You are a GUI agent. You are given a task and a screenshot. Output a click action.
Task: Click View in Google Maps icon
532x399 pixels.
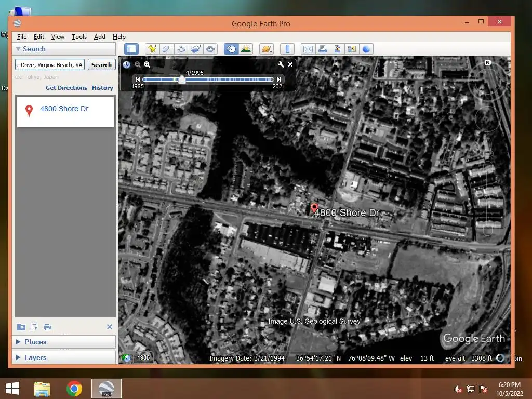[x=352, y=49]
